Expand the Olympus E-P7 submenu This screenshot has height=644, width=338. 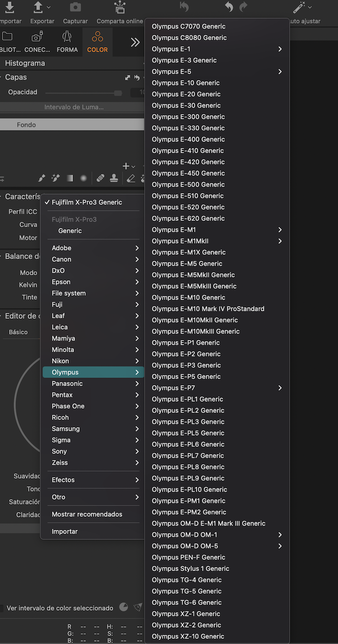click(217, 388)
